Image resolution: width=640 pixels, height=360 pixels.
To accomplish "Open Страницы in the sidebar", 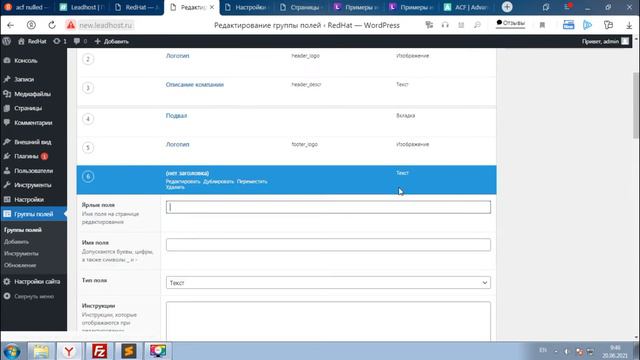I will [28, 108].
